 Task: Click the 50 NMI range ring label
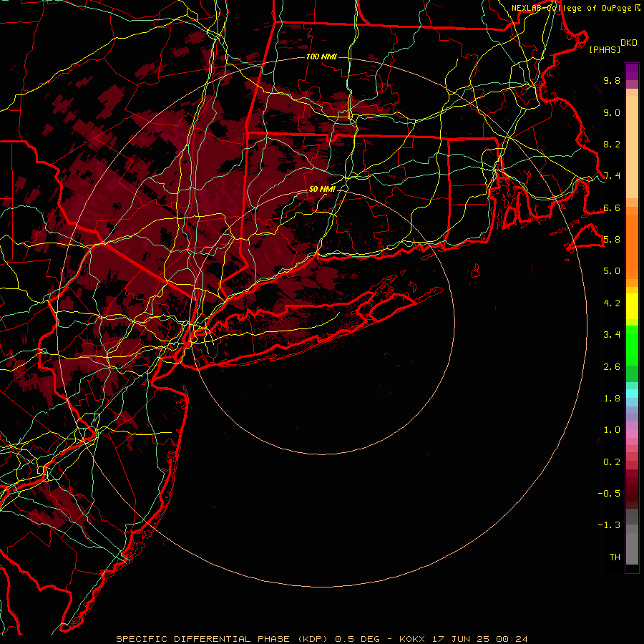[322, 189]
